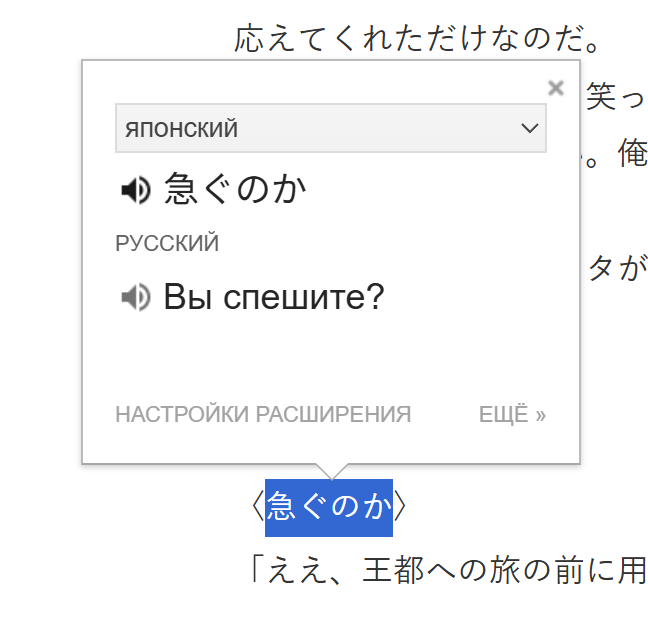Play audio for Japanese phrase 急ぐのか

pos(136,190)
